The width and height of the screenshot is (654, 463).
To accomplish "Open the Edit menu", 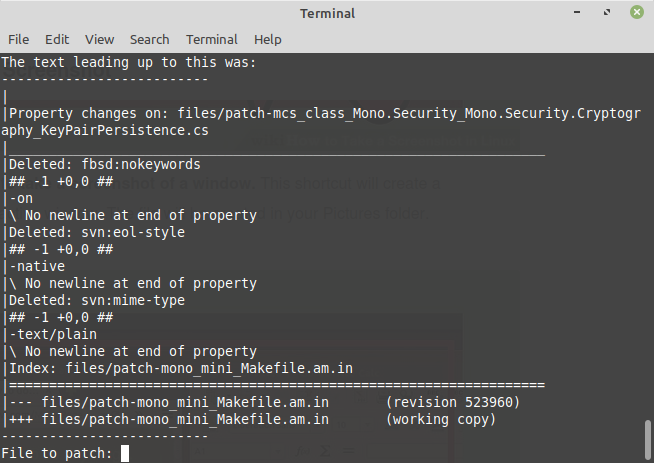I will coord(57,40).
